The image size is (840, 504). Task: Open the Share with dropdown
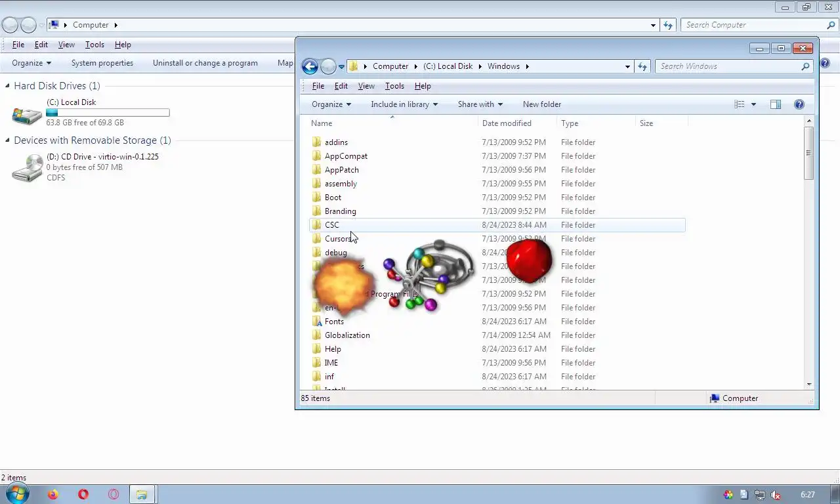point(480,104)
